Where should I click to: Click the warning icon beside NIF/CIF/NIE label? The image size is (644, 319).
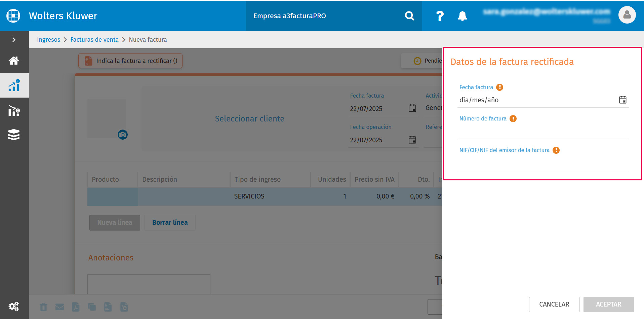coord(556,150)
